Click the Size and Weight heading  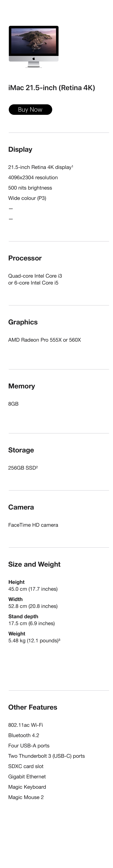[34, 564]
